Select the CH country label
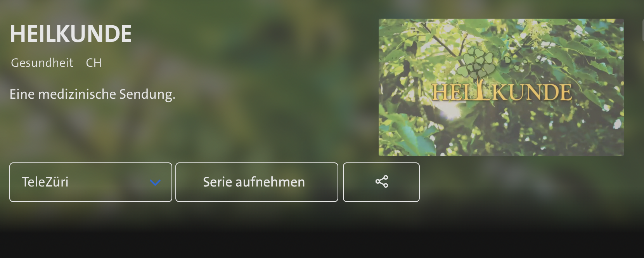This screenshot has height=258, width=644. click(x=94, y=63)
